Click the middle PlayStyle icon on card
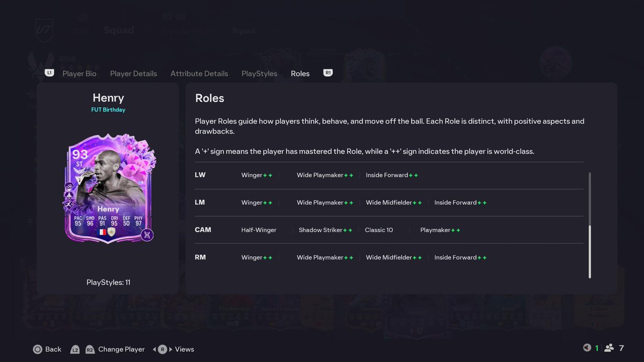The image size is (644, 362). tap(70, 195)
